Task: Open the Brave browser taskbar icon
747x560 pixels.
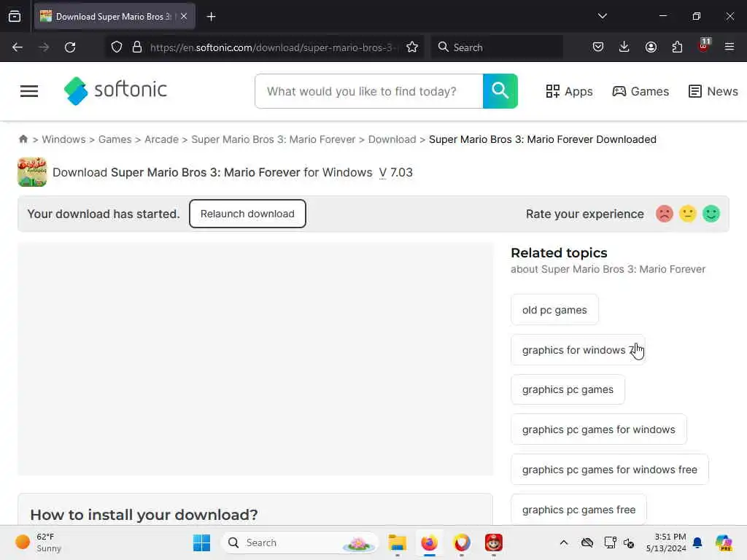Action: [462, 542]
